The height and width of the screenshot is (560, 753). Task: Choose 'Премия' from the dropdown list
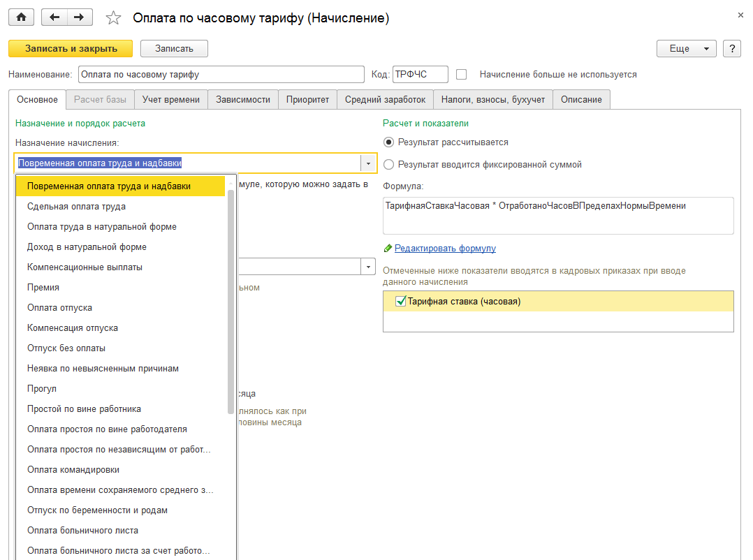43,288
